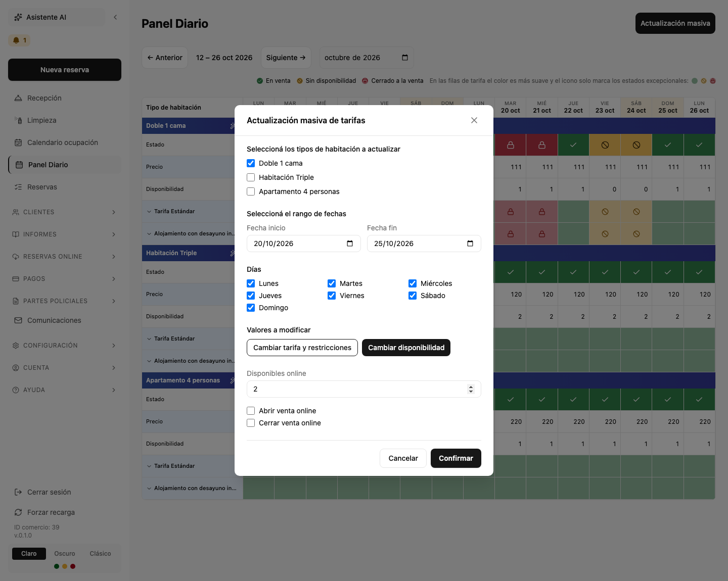Image resolution: width=728 pixels, height=581 pixels.
Task: Click the Limpieza icon in sidebar
Action: (18, 120)
